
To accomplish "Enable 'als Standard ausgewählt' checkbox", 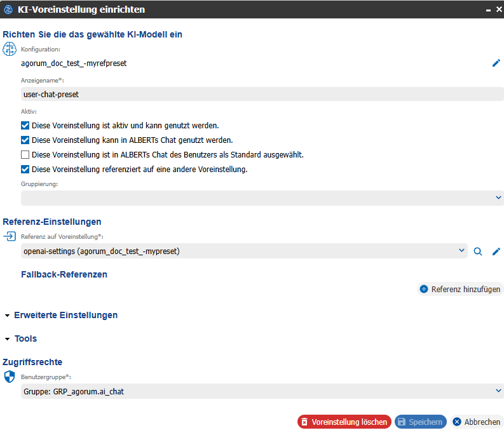I will click(25, 155).
